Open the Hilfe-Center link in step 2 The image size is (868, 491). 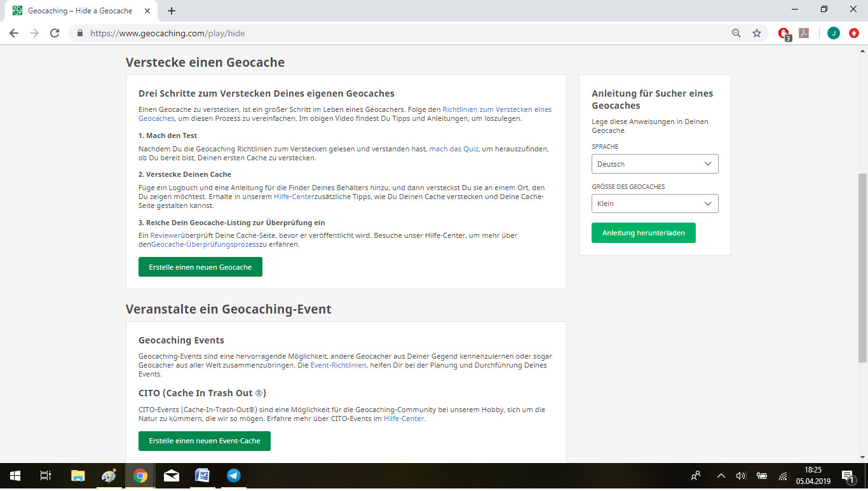click(294, 197)
